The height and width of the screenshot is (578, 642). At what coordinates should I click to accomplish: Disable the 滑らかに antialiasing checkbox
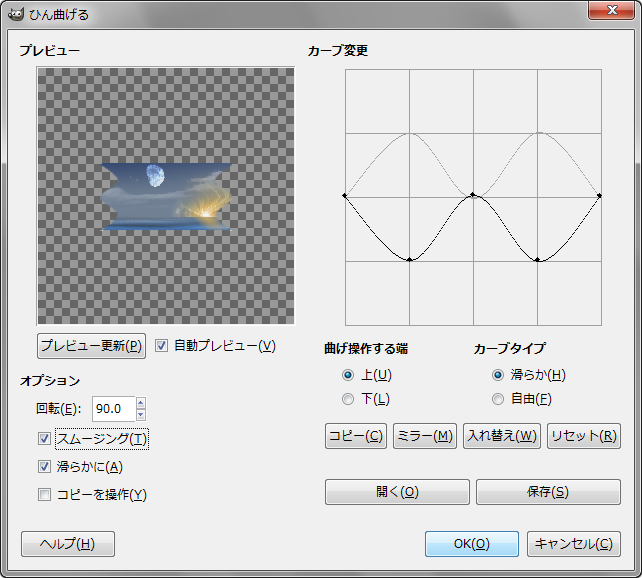coord(44,467)
